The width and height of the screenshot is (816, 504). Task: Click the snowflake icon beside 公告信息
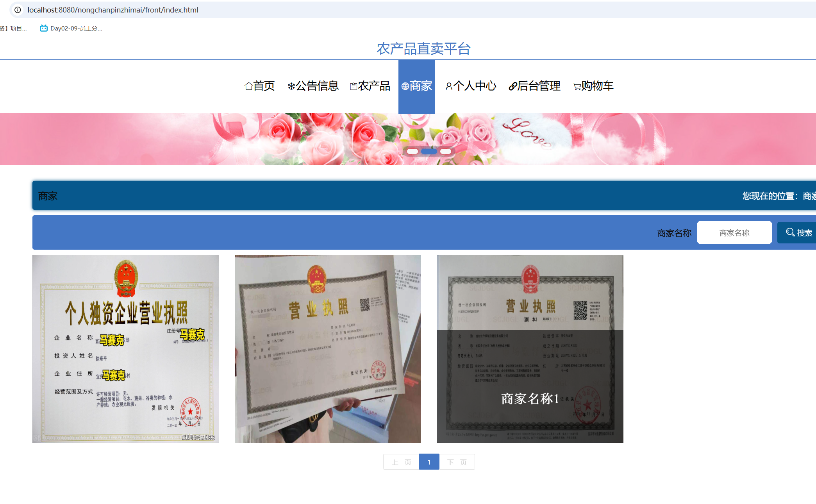coord(291,86)
